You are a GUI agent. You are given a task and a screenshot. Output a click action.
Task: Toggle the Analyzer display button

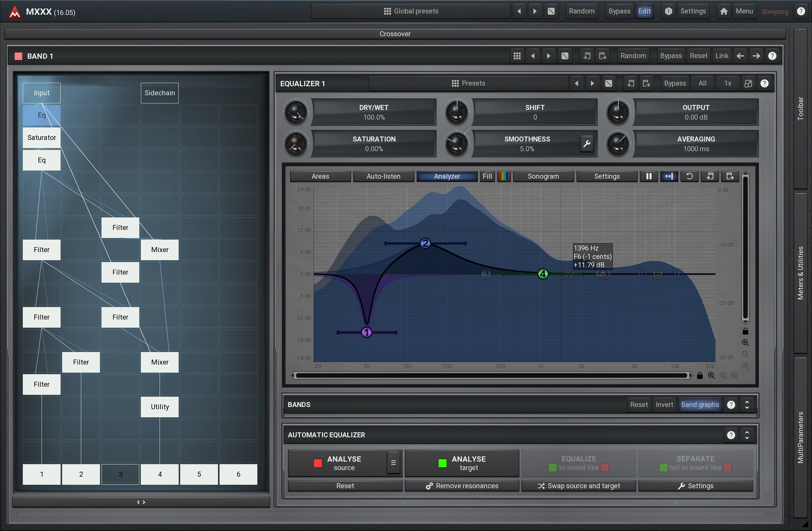click(x=447, y=176)
